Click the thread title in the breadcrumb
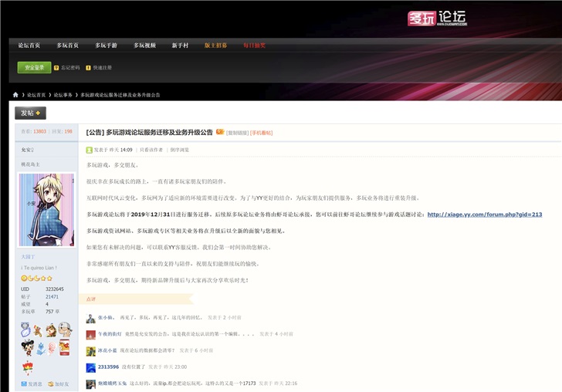 point(120,95)
